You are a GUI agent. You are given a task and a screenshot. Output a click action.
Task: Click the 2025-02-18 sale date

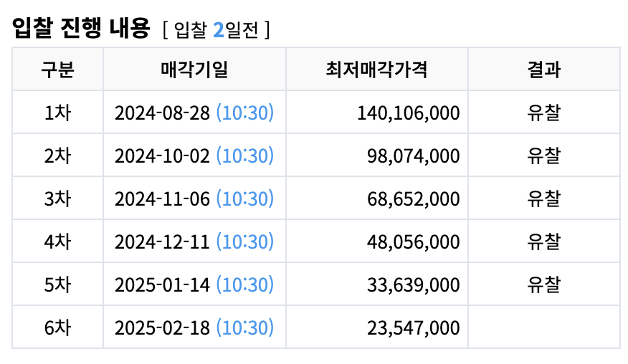coord(162,327)
